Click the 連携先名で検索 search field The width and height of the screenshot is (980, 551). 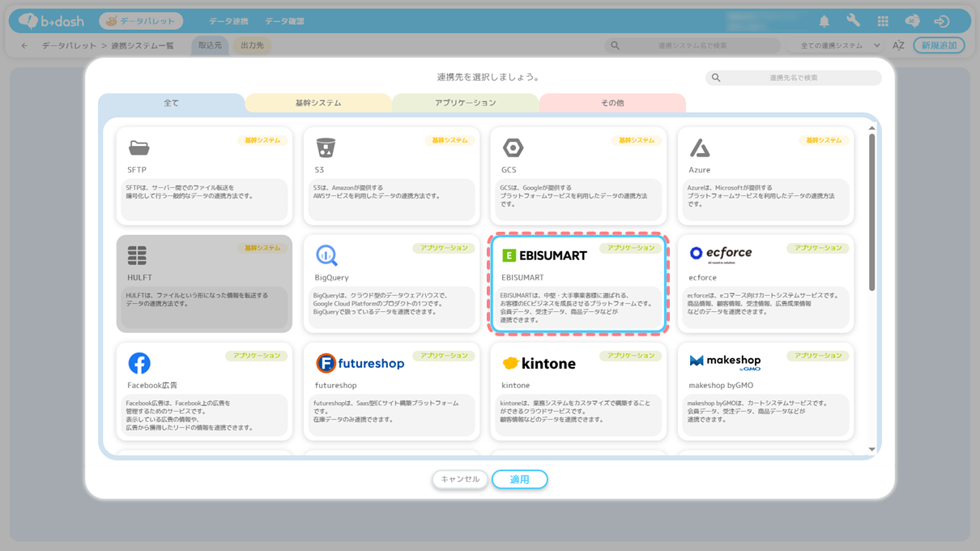794,78
